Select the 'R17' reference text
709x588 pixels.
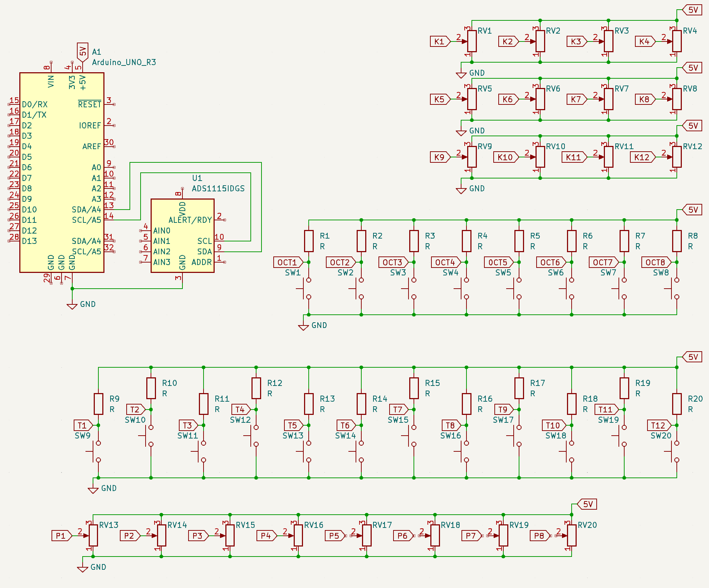point(538,383)
